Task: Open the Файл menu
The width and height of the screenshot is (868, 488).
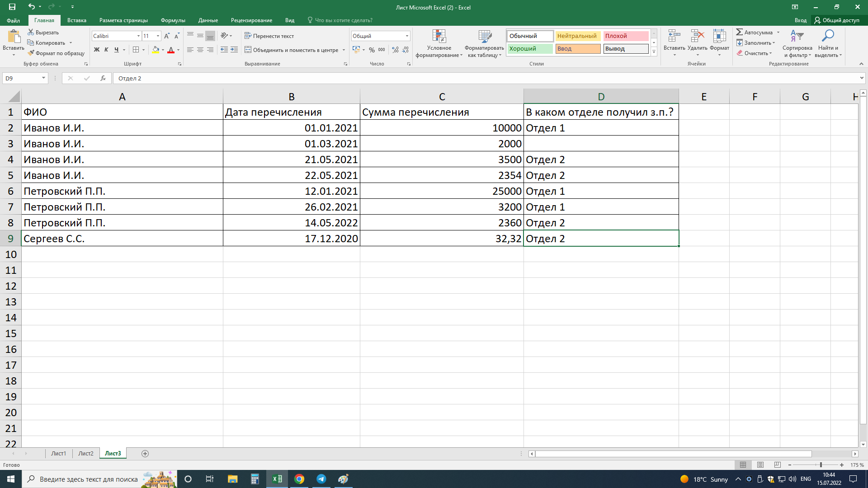Action: tap(13, 20)
